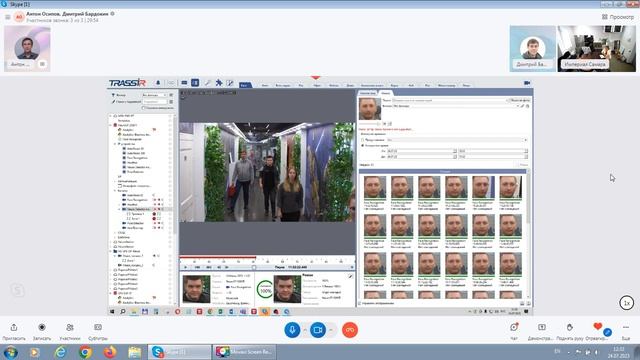
Task: Launch Firefox from the Windows taskbar
Action: pos(110,352)
